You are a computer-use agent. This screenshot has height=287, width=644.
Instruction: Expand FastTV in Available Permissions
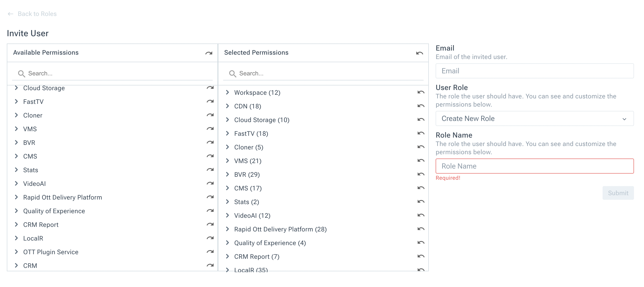[x=16, y=101]
